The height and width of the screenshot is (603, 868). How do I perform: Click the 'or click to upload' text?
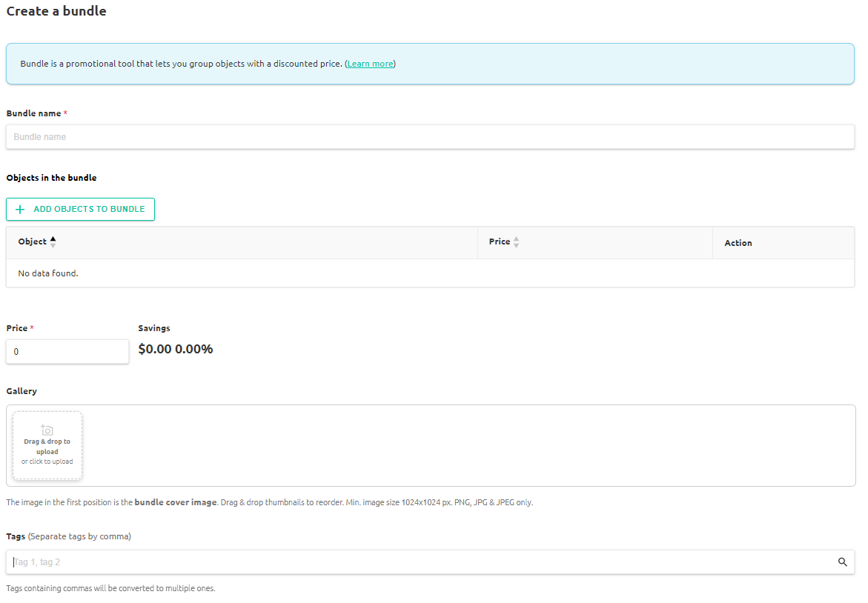point(47,462)
